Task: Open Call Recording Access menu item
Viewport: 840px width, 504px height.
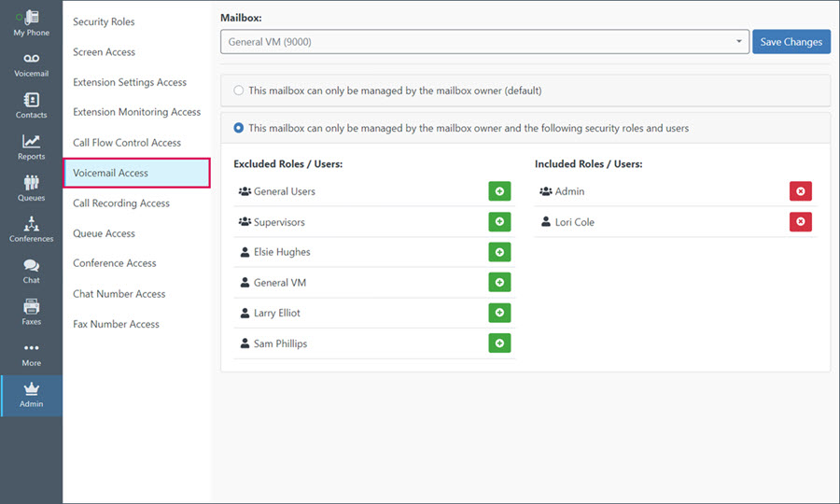Action: coord(121,203)
